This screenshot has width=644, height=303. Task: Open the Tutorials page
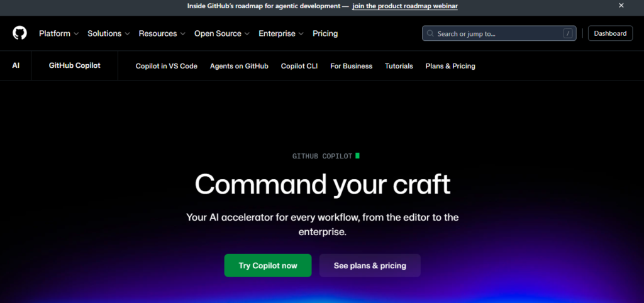pos(399,66)
